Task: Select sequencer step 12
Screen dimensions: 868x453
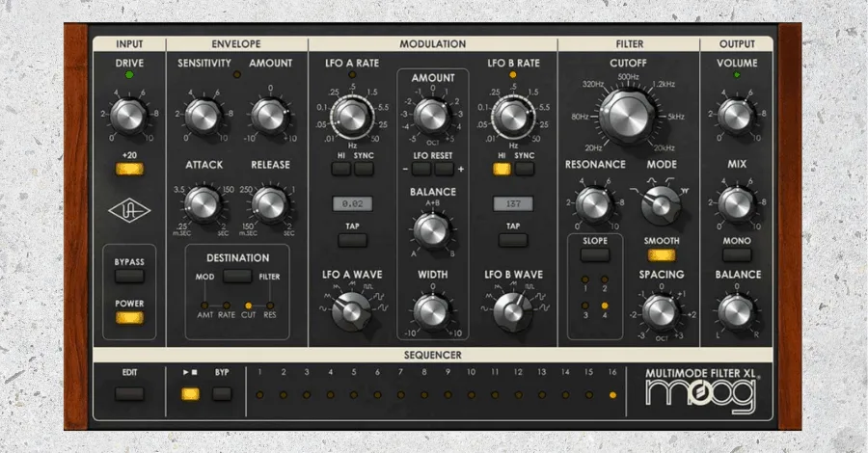Action: click(519, 395)
